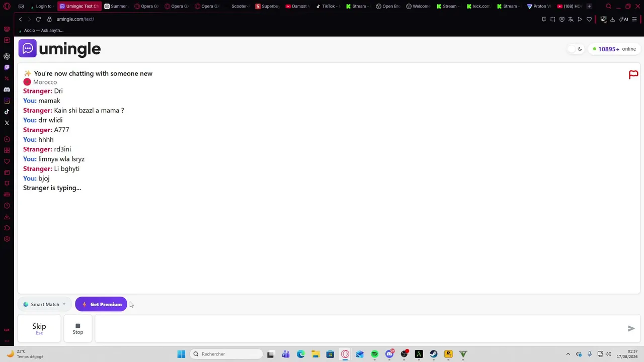Stop the current chat
Image resolution: width=644 pixels, height=362 pixels.
(x=78, y=328)
